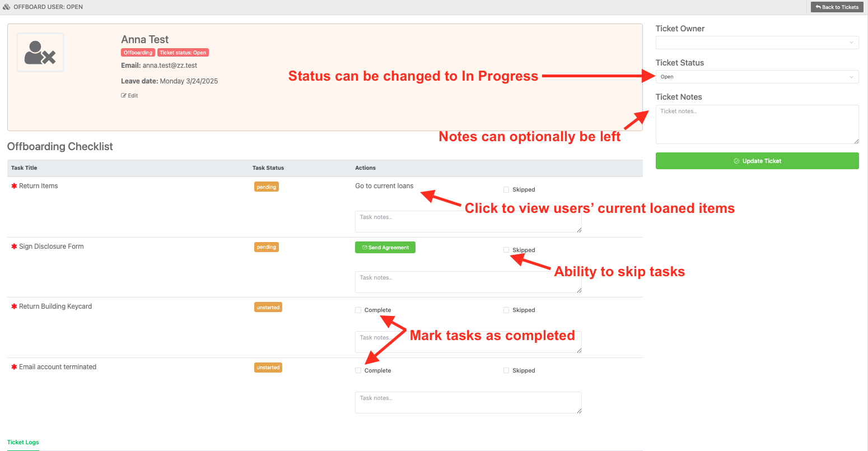Screen dimensions: 868x451
Task: Click the offboarded user avatar icon
Action: pos(40,52)
